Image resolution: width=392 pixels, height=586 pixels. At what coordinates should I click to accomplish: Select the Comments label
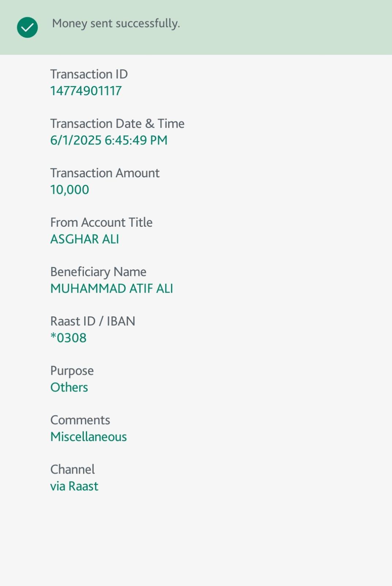[80, 420]
